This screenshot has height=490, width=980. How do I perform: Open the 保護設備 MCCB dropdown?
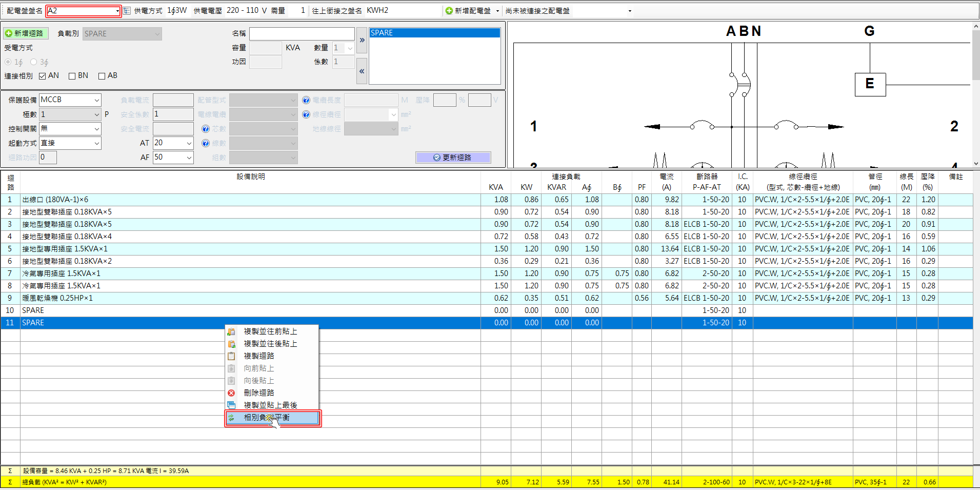click(96, 100)
